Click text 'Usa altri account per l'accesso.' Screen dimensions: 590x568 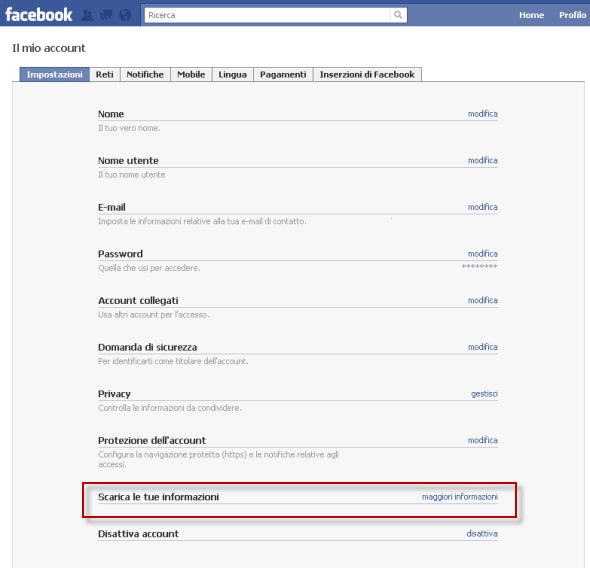[x=154, y=315]
